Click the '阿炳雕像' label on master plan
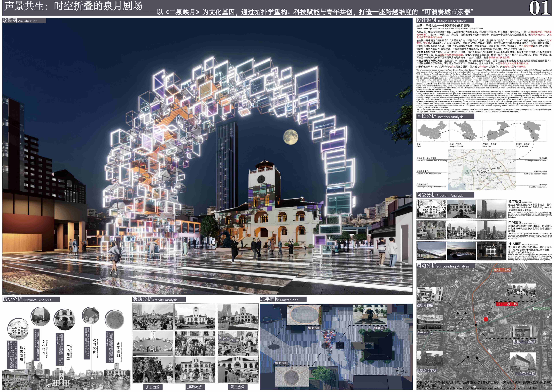This screenshot has width=554, height=392. (x=380, y=328)
